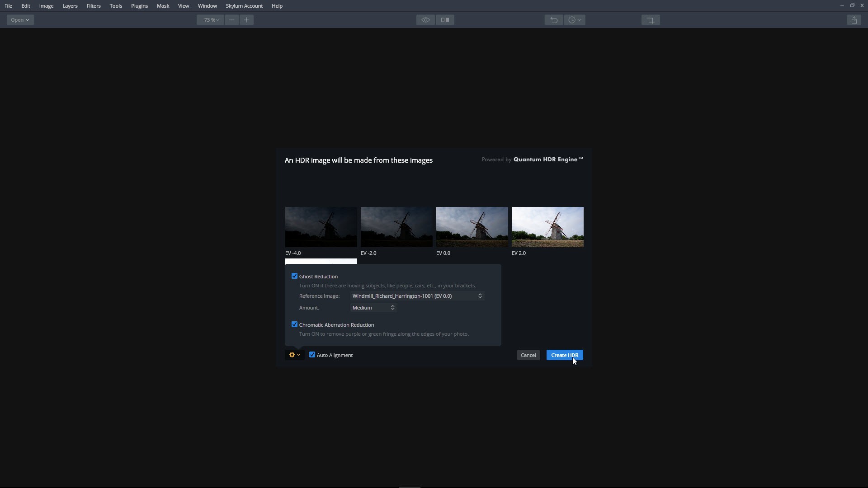Open the Filters menu
Screen dimensions: 868x488
(x=94, y=6)
